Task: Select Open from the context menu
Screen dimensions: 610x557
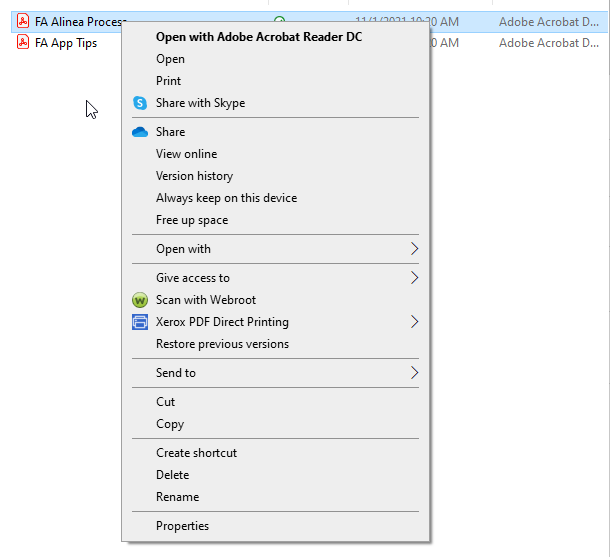Action: [275, 59]
